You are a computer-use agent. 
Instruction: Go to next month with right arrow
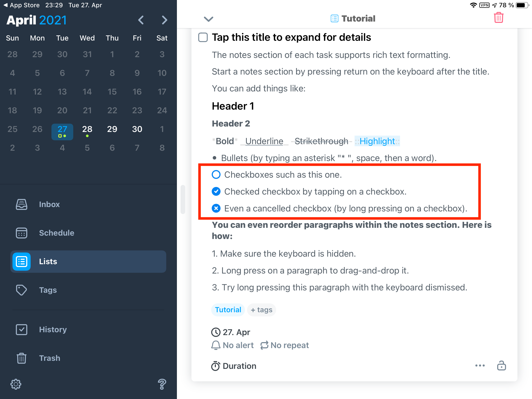(x=164, y=20)
